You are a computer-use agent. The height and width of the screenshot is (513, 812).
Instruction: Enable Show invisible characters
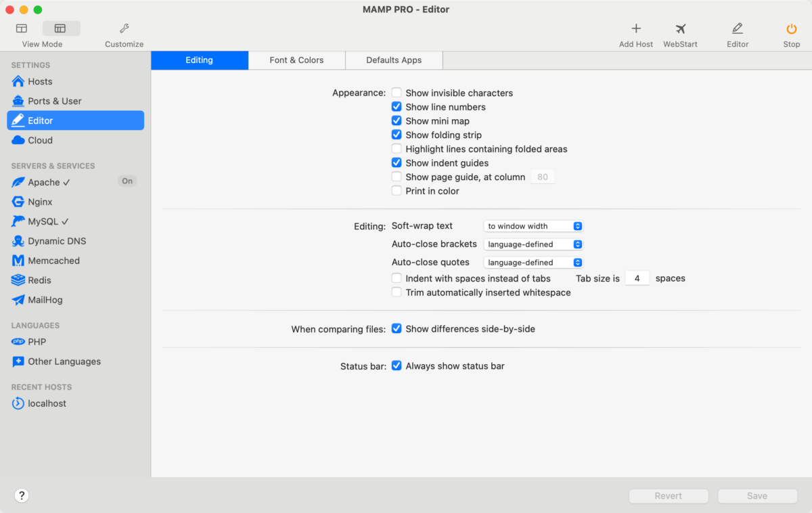(x=397, y=93)
